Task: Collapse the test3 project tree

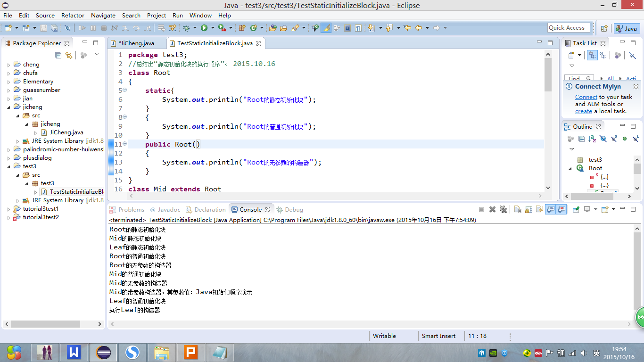Action: 8,166
